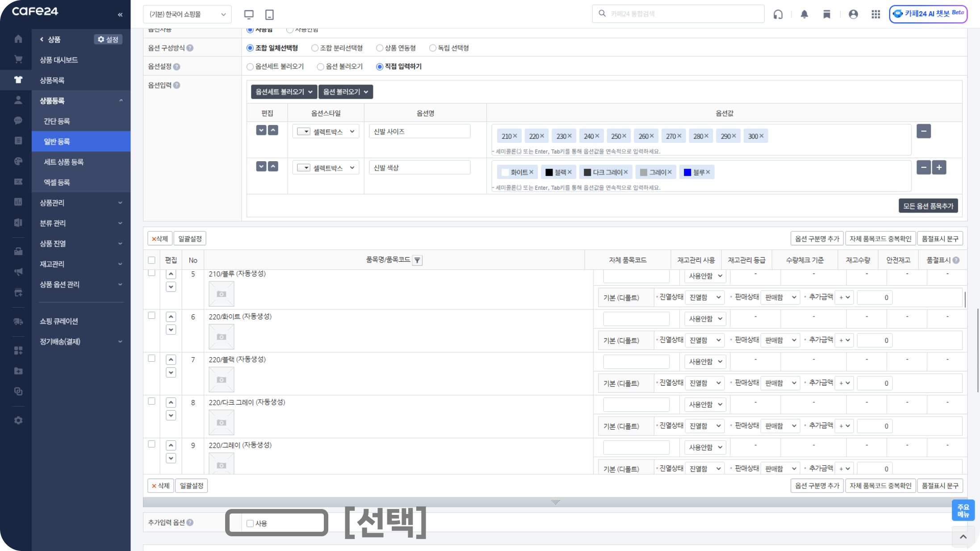
Task: Switch to mobile preview icon
Action: pyautogui.click(x=269, y=14)
